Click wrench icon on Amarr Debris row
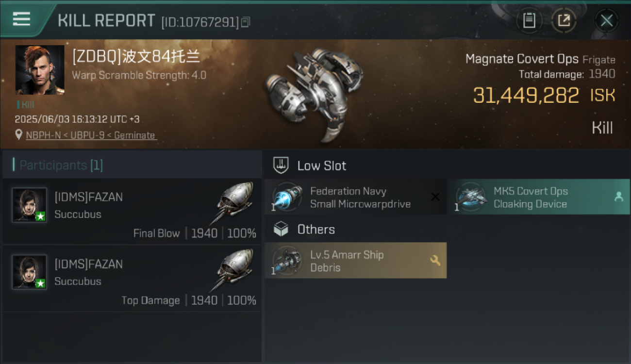Screen dimensions: 631x364 (435, 261)
